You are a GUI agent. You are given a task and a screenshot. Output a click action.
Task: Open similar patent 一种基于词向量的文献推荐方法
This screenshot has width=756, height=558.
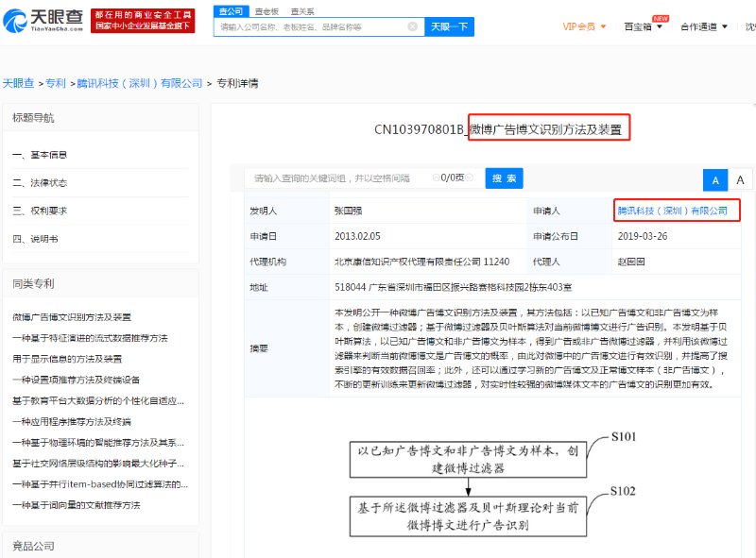point(77,505)
